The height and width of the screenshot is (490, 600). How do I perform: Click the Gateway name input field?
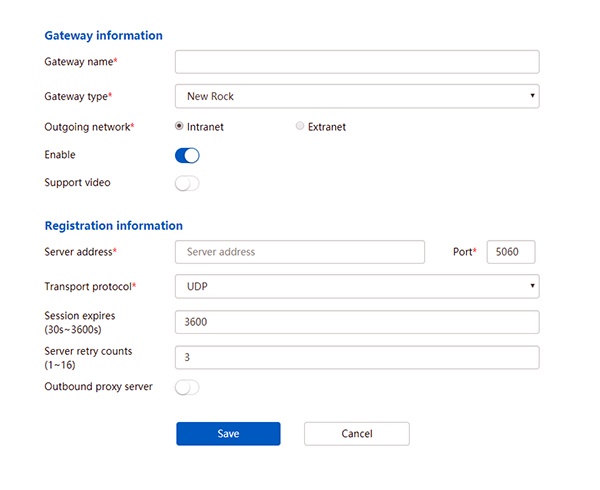pos(357,62)
